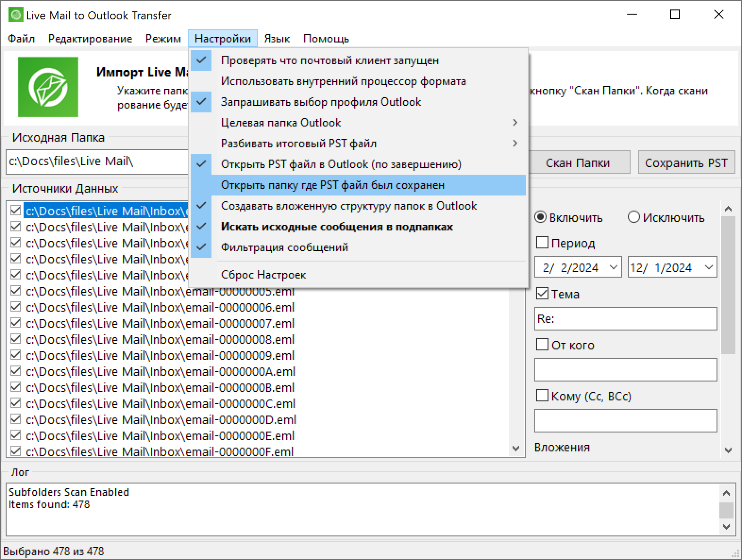Open the Редактирование menu

click(x=90, y=39)
